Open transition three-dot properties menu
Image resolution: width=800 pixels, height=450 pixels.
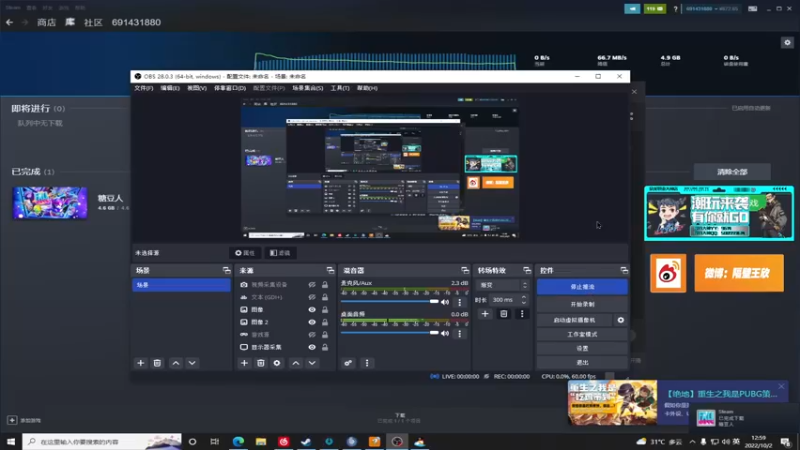pyautogui.click(x=522, y=314)
